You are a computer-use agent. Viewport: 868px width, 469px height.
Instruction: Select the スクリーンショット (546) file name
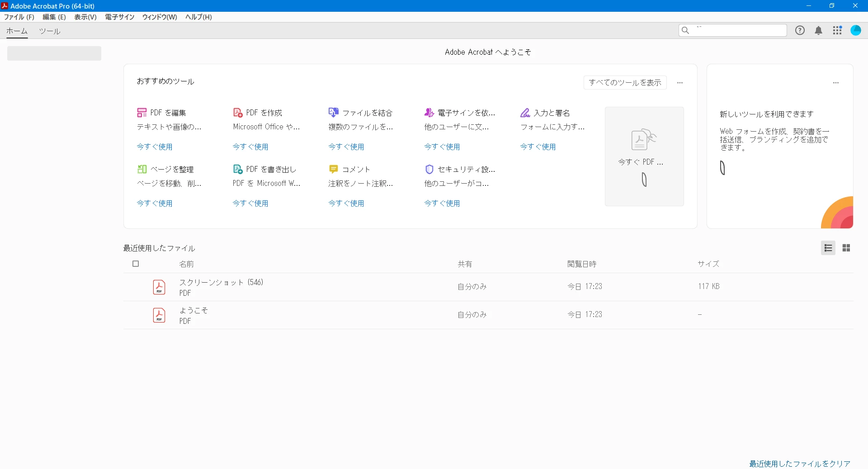click(x=221, y=282)
